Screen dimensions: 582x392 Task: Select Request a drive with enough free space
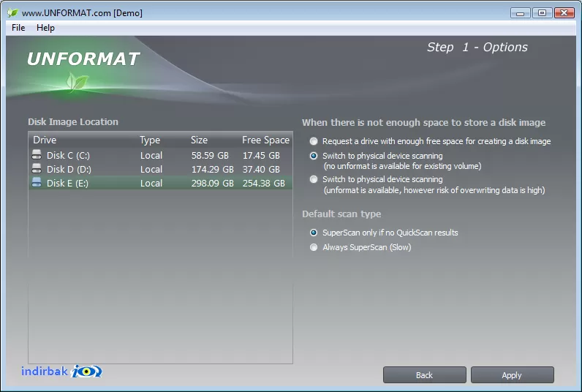click(x=314, y=141)
